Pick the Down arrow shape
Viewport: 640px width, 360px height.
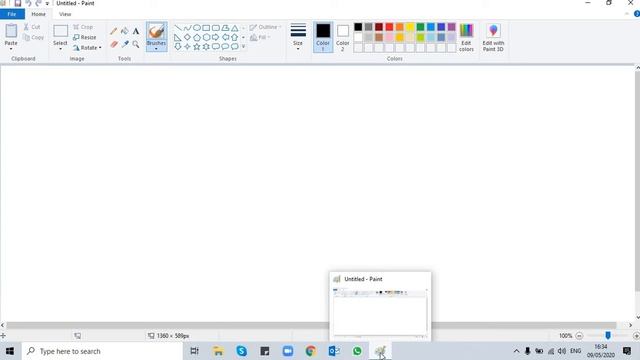click(178, 47)
